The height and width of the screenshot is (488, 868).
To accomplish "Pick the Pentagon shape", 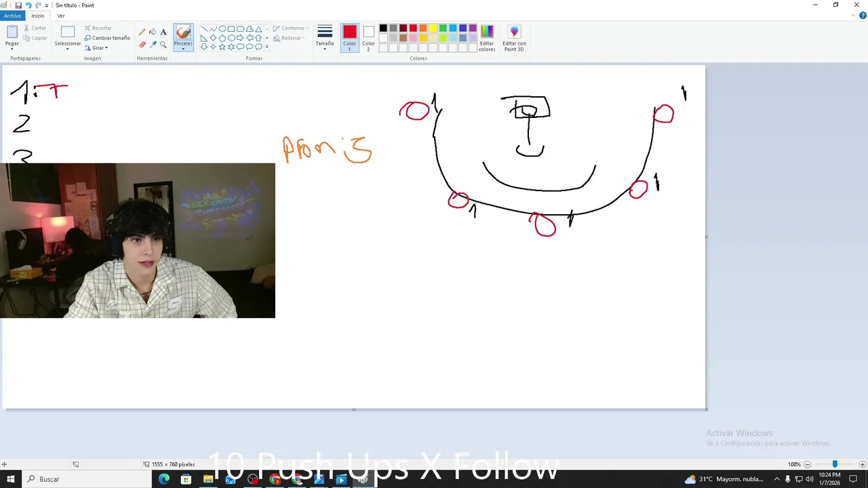I will 222,38.
